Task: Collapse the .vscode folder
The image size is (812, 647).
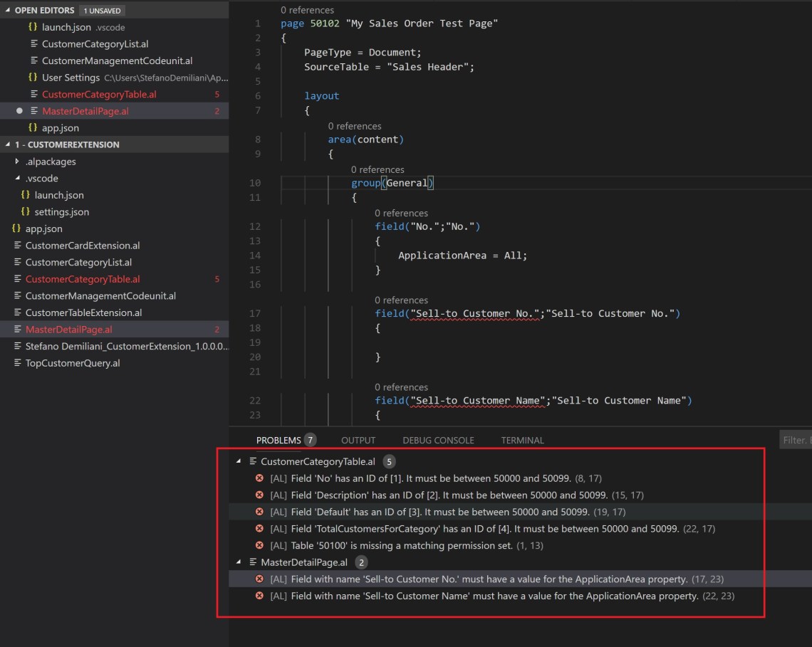Action: (x=17, y=179)
